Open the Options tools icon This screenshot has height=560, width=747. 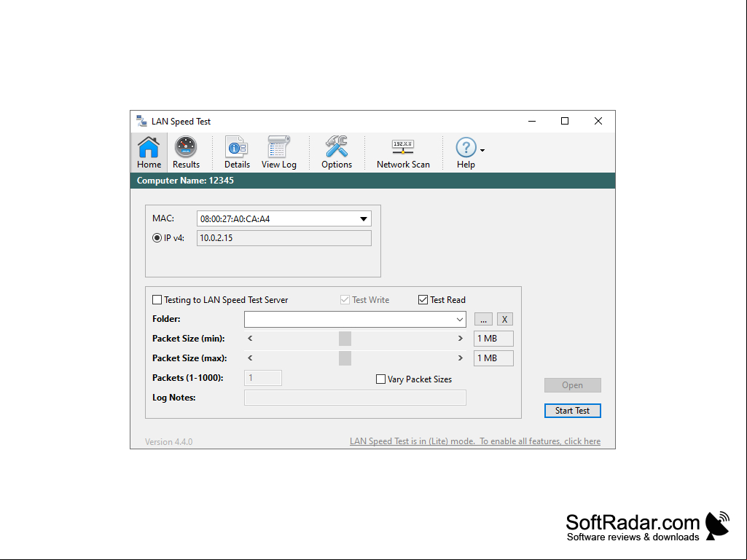[337, 152]
